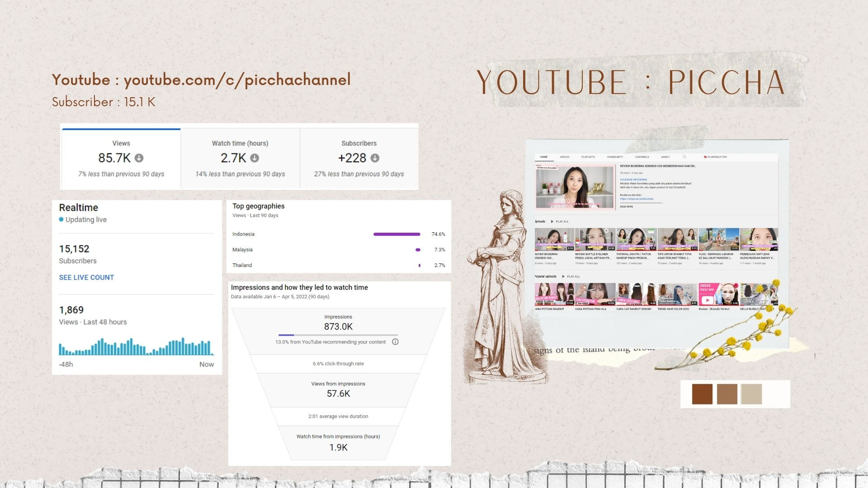The image size is (868, 488).
Task: Click the dark brown color swatch
Action: (702, 394)
